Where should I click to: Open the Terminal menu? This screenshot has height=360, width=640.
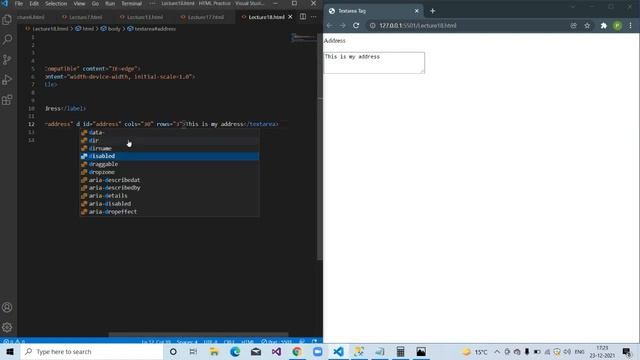coord(131,3)
